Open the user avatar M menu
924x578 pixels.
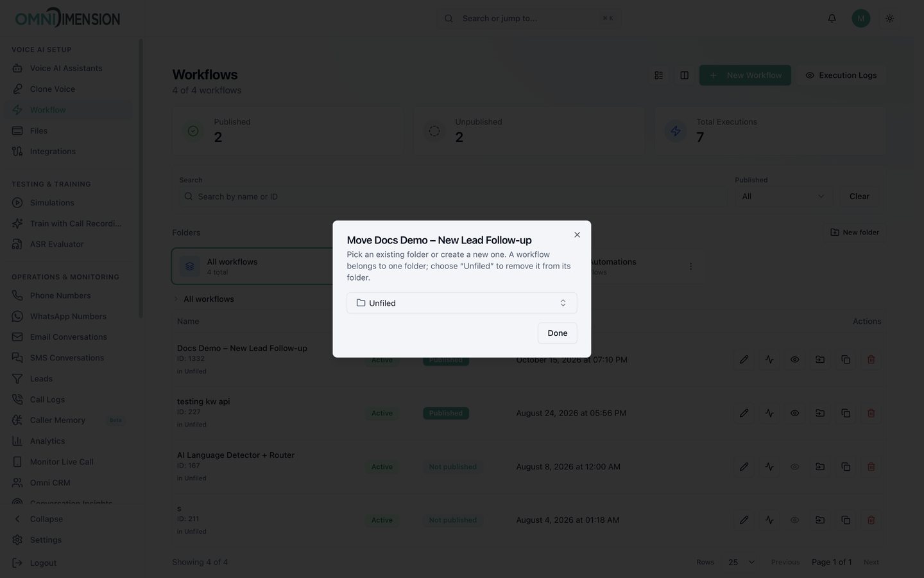(860, 19)
